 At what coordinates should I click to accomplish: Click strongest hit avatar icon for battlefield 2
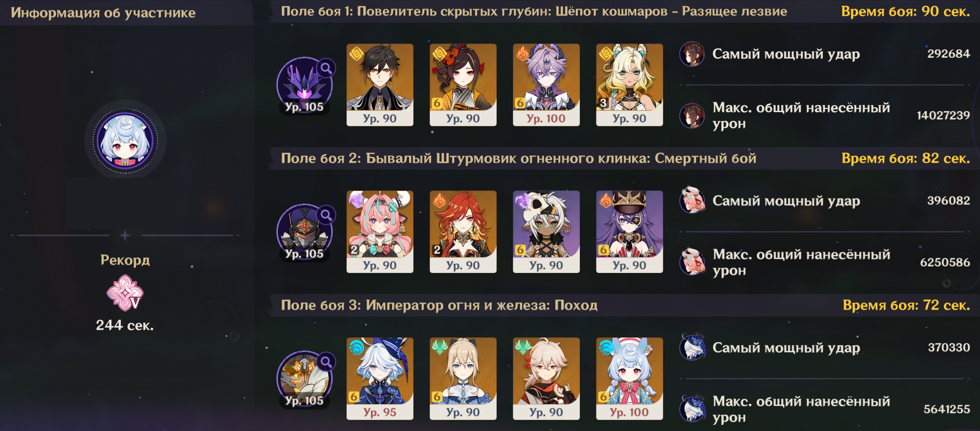coord(692,200)
